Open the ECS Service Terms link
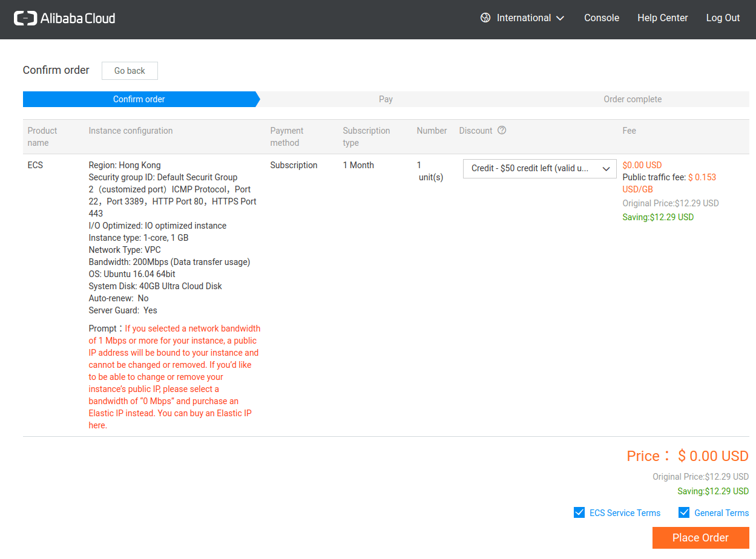Screen dimensions: 756x559 pyautogui.click(x=625, y=513)
